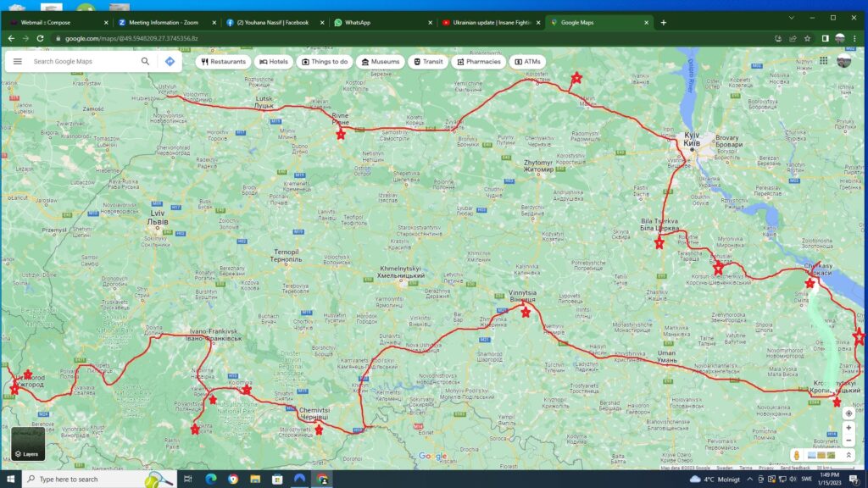This screenshot has width=868, height=488.
Task: Go forward in browser history
Action: 25,39
